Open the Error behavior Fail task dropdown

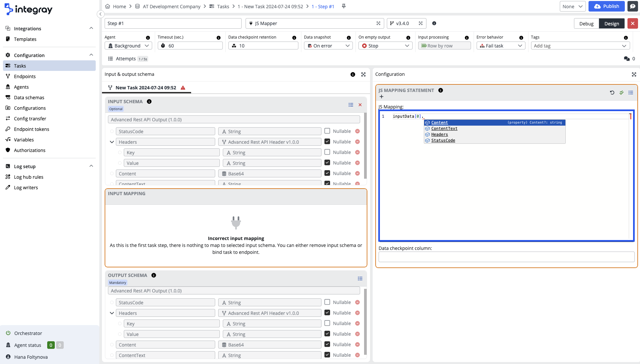501,46
